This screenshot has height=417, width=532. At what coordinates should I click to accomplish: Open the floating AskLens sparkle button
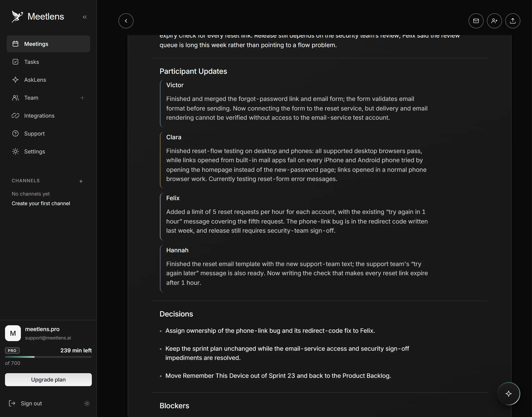pos(509,394)
